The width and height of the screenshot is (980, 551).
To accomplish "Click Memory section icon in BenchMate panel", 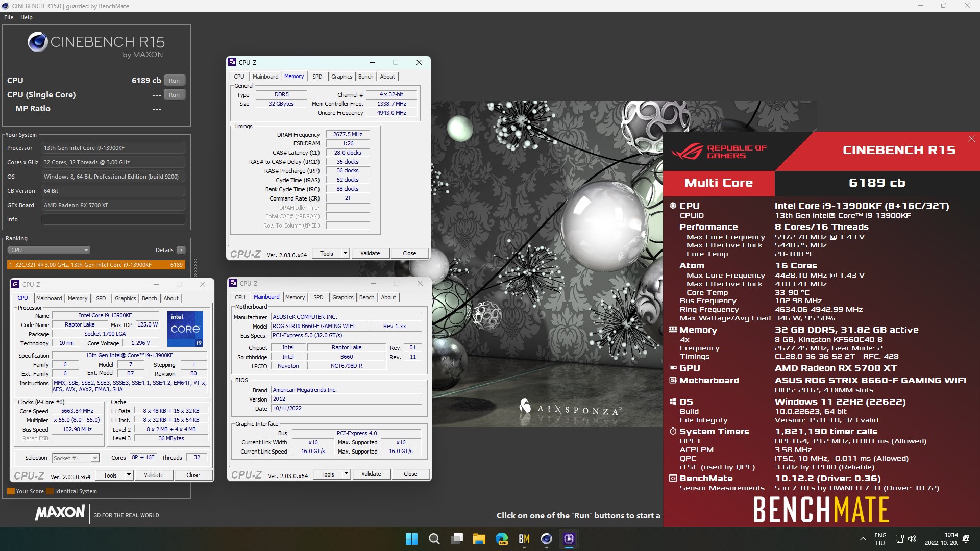I will click(x=673, y=330).
